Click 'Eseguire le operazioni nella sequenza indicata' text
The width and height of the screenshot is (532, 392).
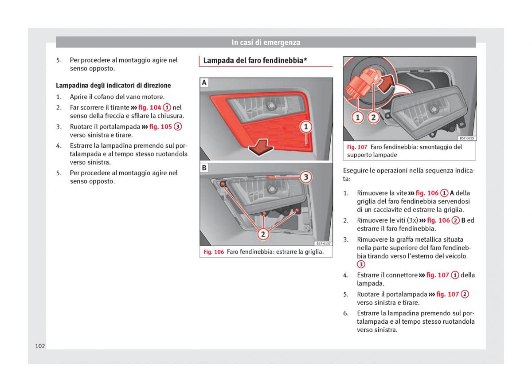click(409, 175)
